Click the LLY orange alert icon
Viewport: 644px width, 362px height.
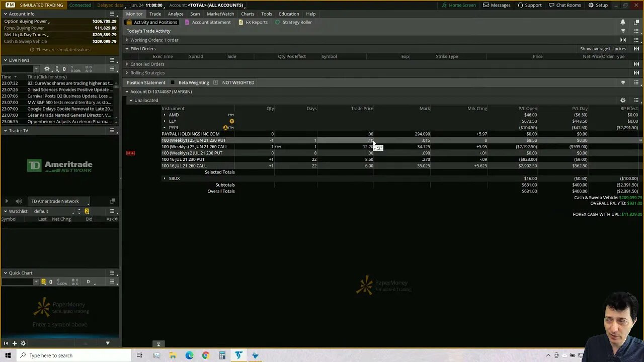(231, 121)
